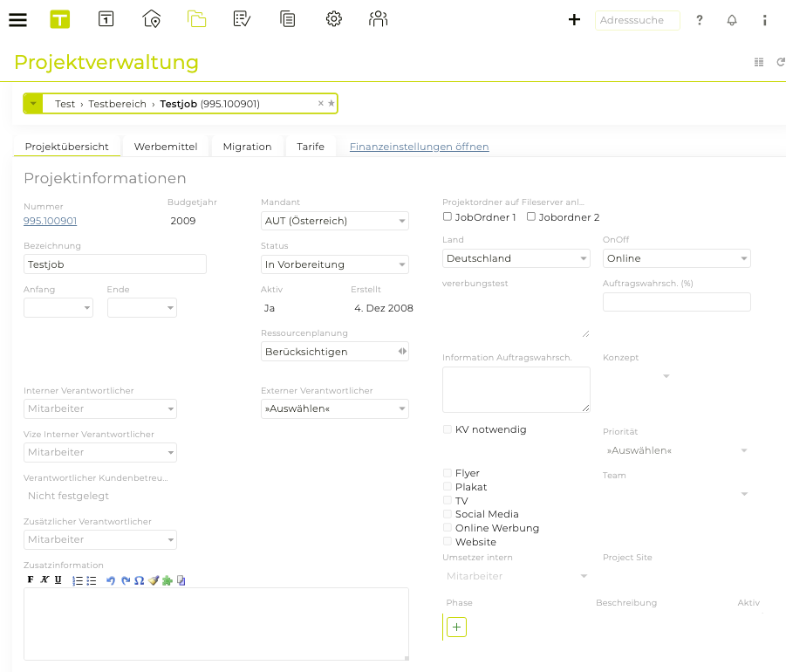The width and height of the screenshot is (786, 672).
Task: Open help via question mark icon
Action: point(700,20)
